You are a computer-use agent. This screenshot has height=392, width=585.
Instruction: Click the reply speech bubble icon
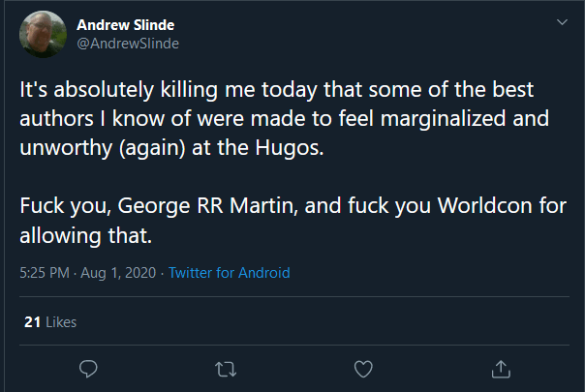[88, 369]
